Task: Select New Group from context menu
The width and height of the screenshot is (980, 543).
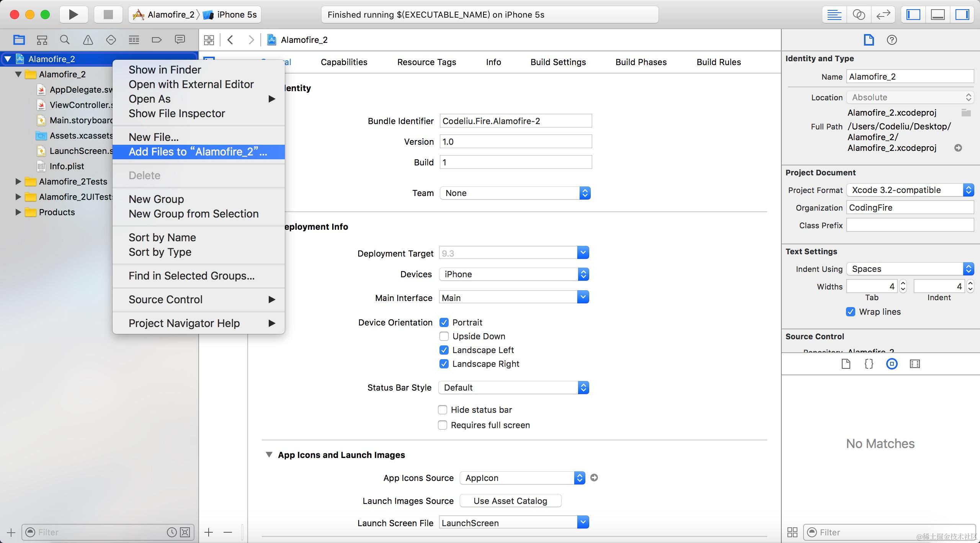Action: [x=156, y=199]
